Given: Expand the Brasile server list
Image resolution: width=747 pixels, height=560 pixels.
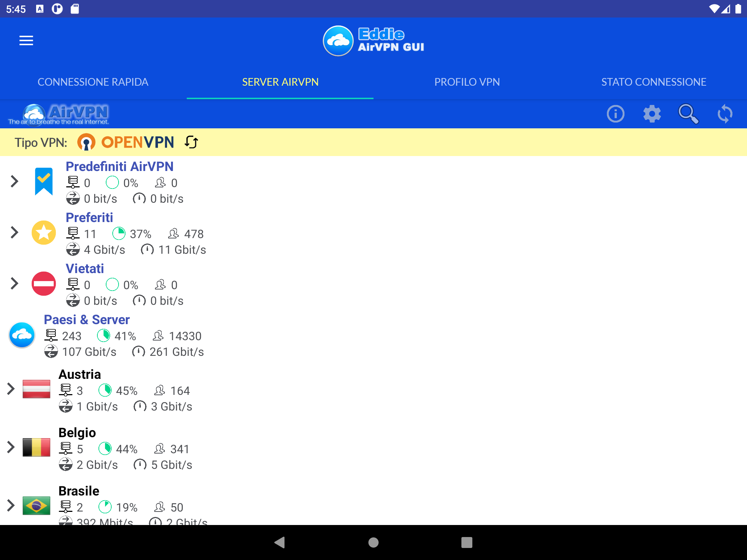Looking at the screenshot, I should click(x=11, y=506).
